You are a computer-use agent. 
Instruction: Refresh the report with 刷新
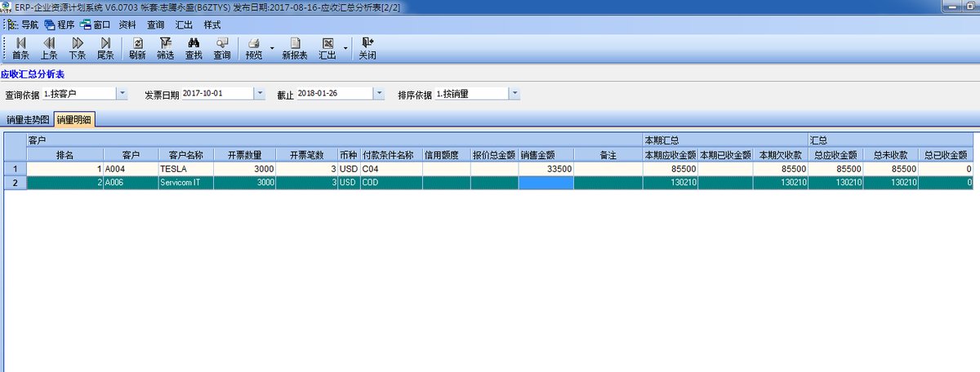tap(137, 49)
